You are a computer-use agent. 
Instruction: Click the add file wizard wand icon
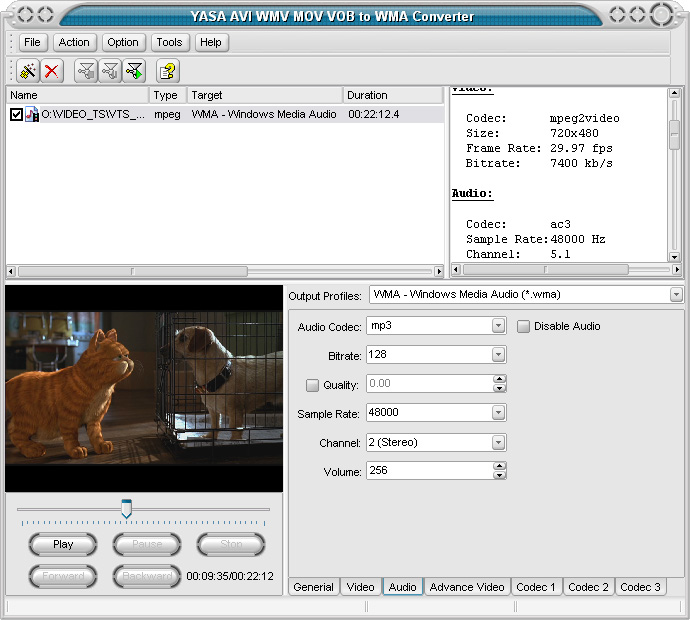(x=28, y=70)
